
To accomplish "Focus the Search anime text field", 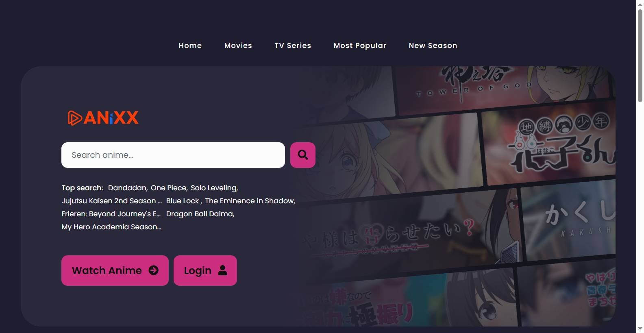I will click(173, 155).
